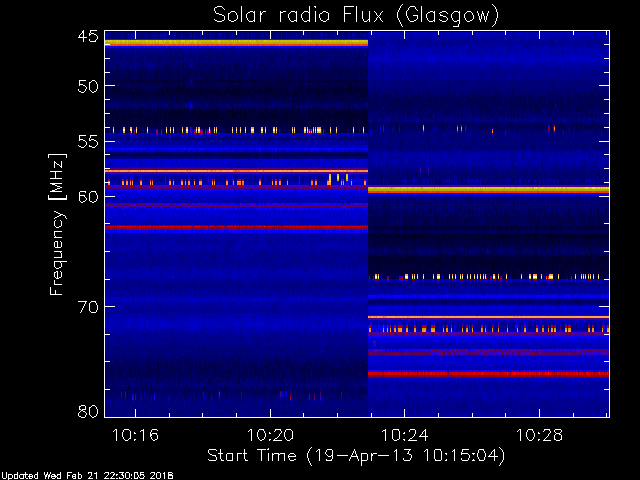
Task: Select the 'Frequency [MHz]' axis label
Action: click(x=57, y=224)
